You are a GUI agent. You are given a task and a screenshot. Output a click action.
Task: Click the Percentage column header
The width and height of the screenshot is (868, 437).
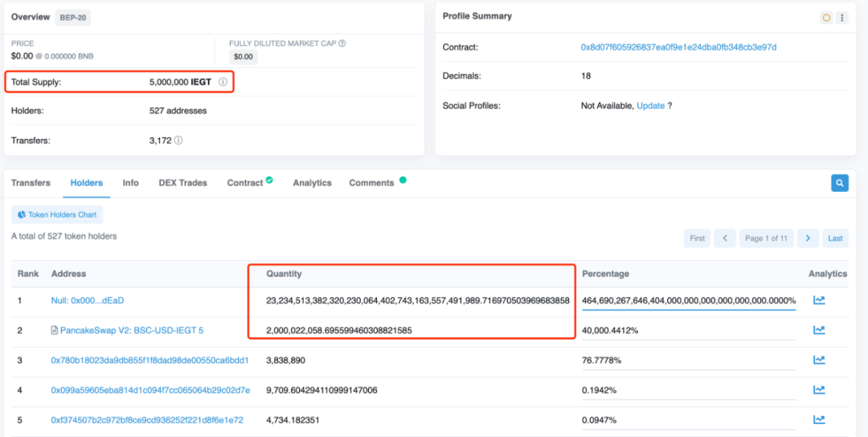tap(606, 274)
